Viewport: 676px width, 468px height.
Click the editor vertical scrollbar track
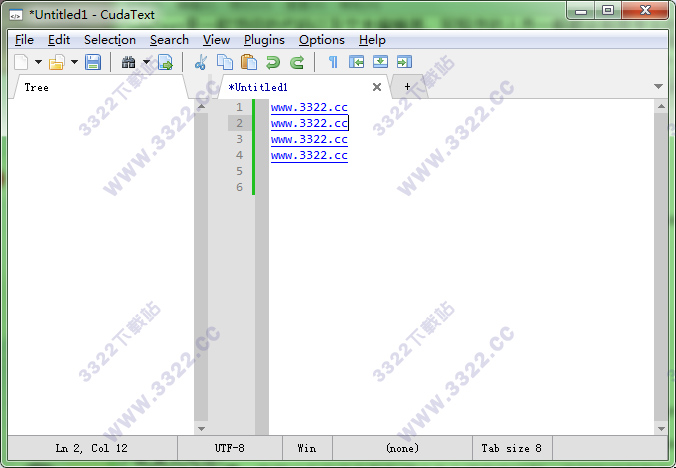pyautogui.click(x=661, y=267)
